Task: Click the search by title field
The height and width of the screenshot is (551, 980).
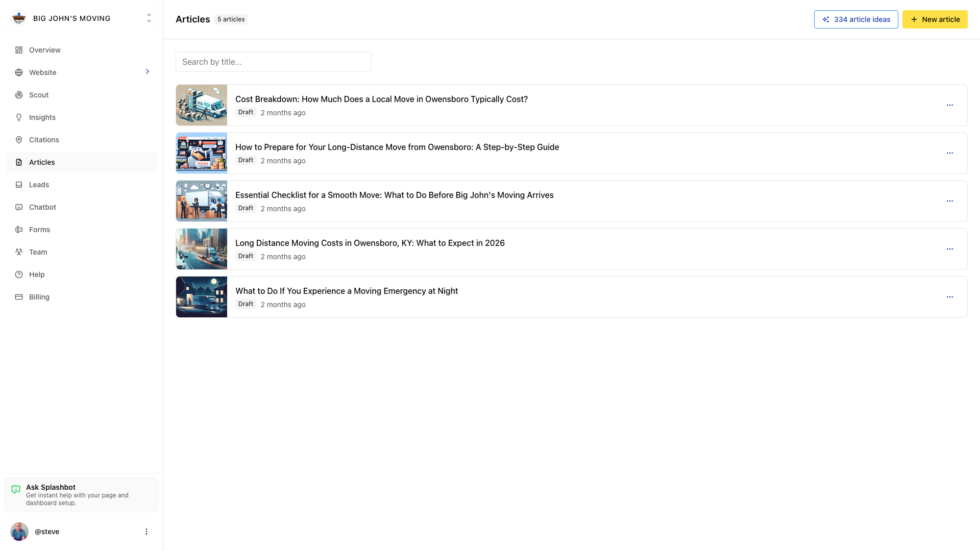Action: [x=273, y=62]
